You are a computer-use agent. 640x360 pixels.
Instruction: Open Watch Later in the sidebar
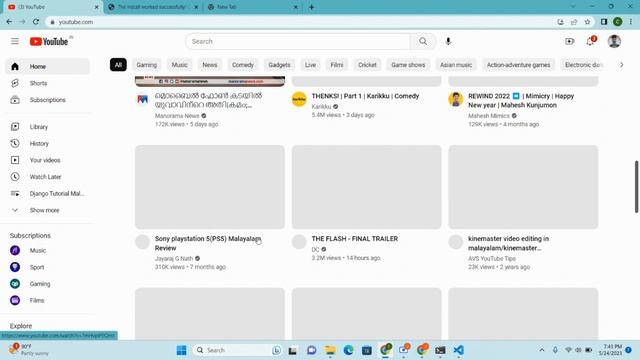48,177
